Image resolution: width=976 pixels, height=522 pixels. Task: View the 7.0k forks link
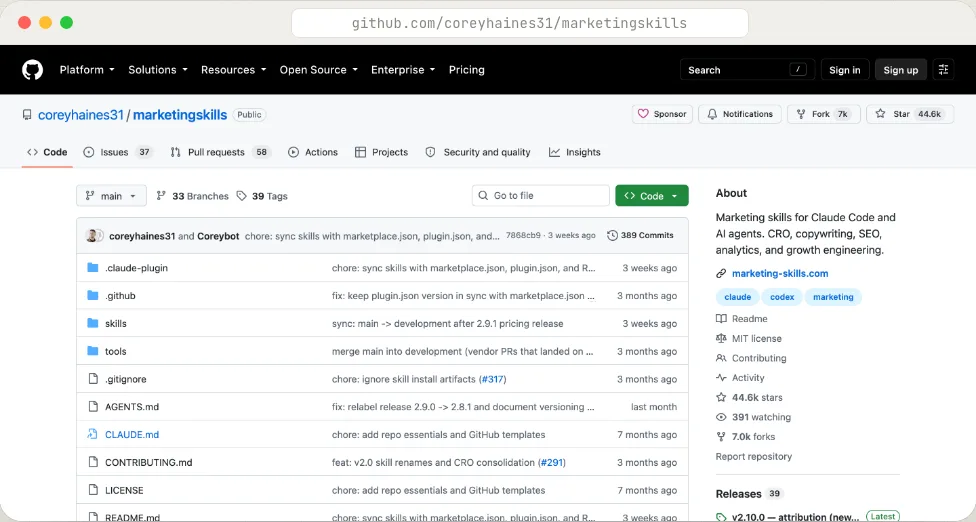(x=746, y=437)
